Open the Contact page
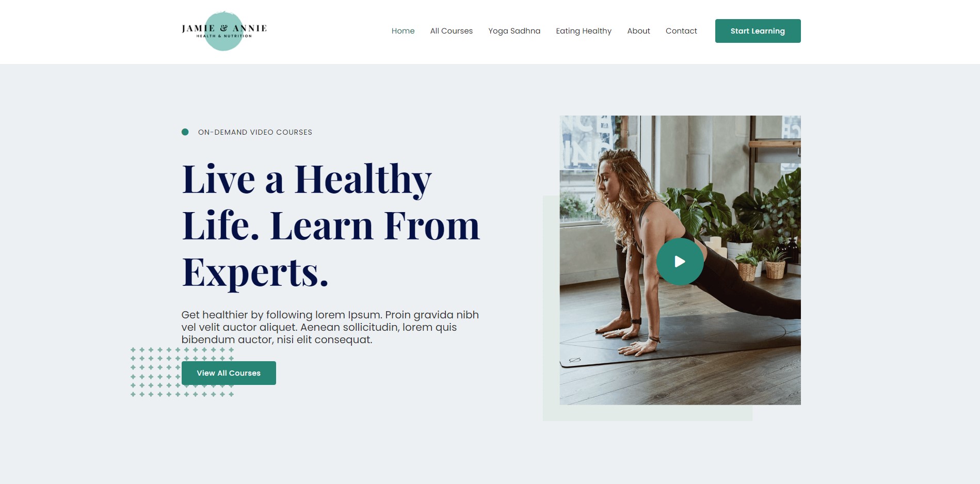This screenshot has height=484, width=980. click(681, 31)
